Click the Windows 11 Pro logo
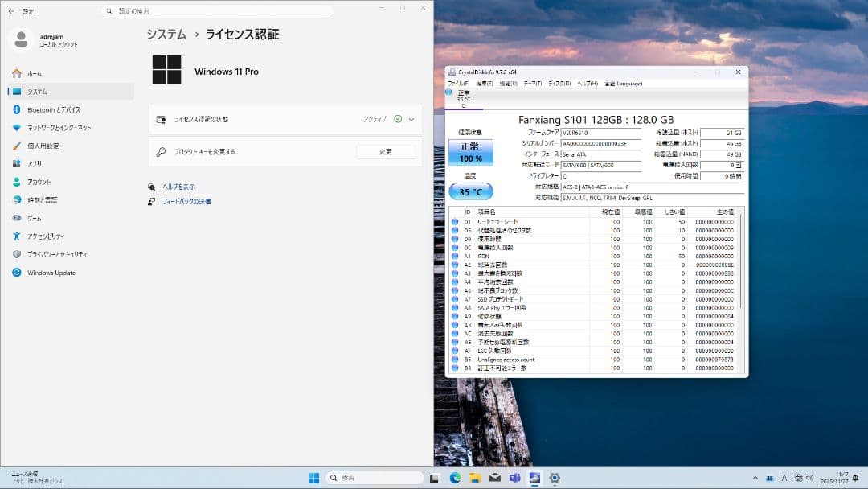 [x=166, y=72]
